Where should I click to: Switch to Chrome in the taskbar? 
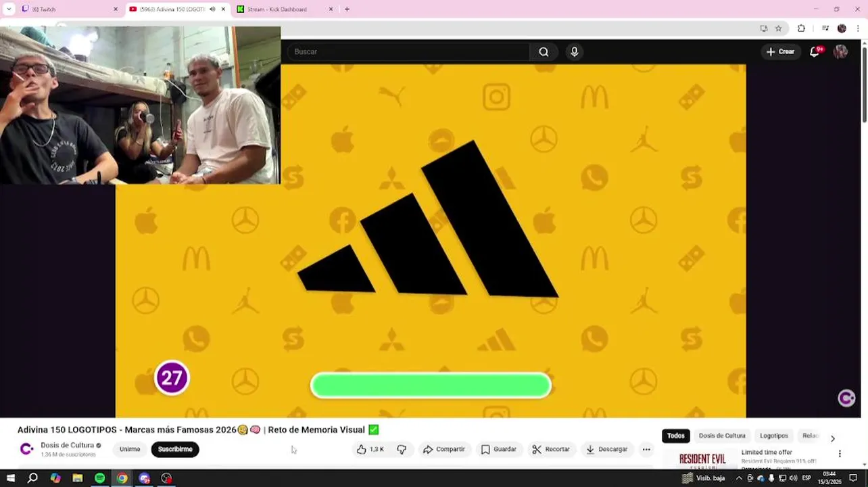(x=122, y=478)
